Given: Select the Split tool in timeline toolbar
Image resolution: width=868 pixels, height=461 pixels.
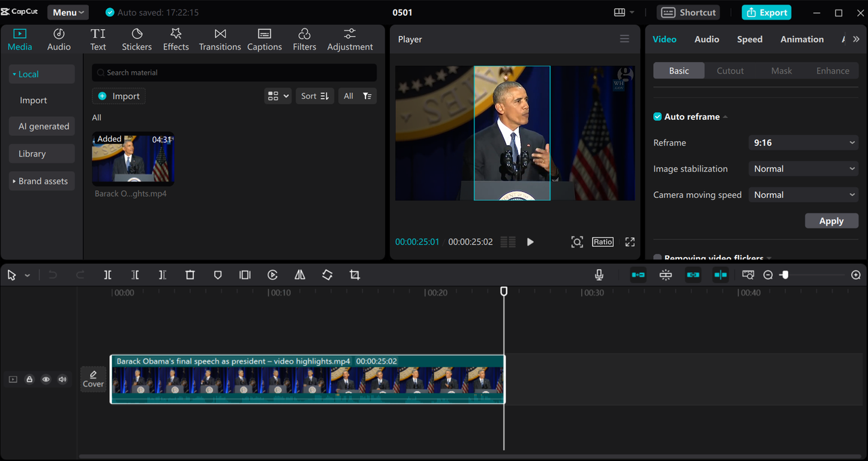Looking at the screenshot, I should (108, 275).
